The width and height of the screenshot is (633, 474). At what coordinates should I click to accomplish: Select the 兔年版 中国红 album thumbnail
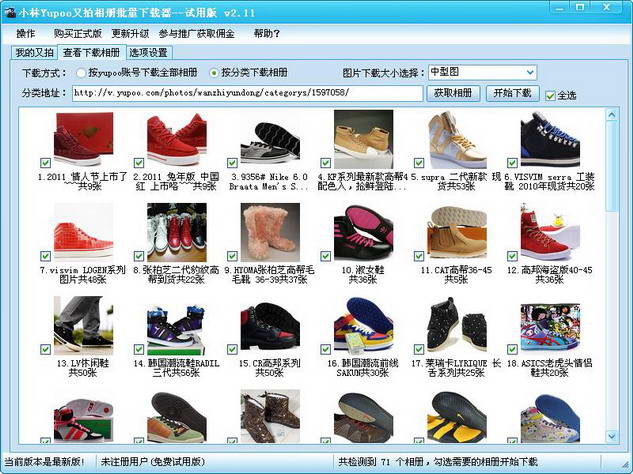(x=177, y=139)
